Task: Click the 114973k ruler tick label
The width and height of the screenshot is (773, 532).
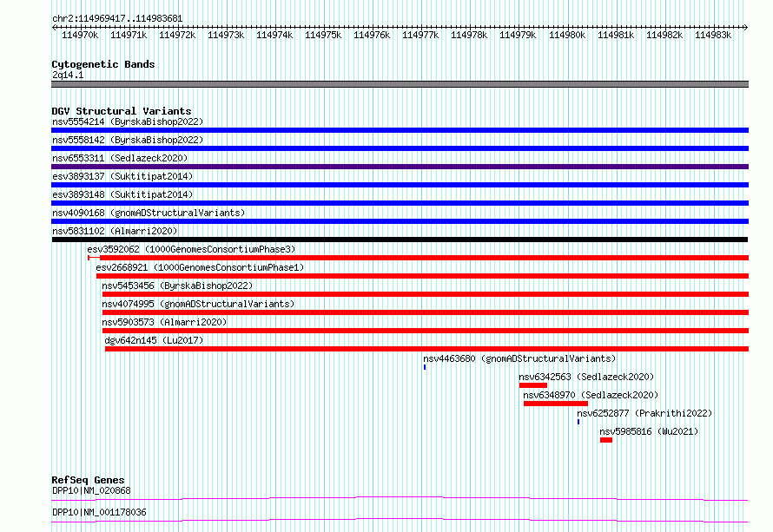Action: click(226, 35)
